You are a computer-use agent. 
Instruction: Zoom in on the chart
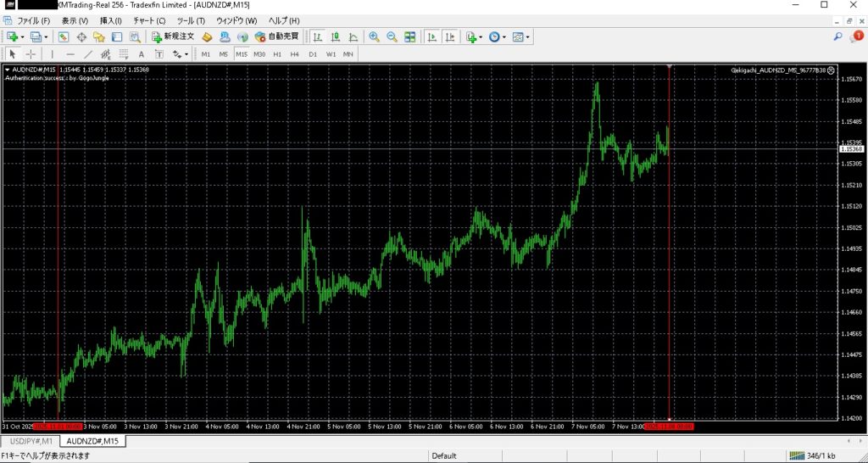point(374,36)
